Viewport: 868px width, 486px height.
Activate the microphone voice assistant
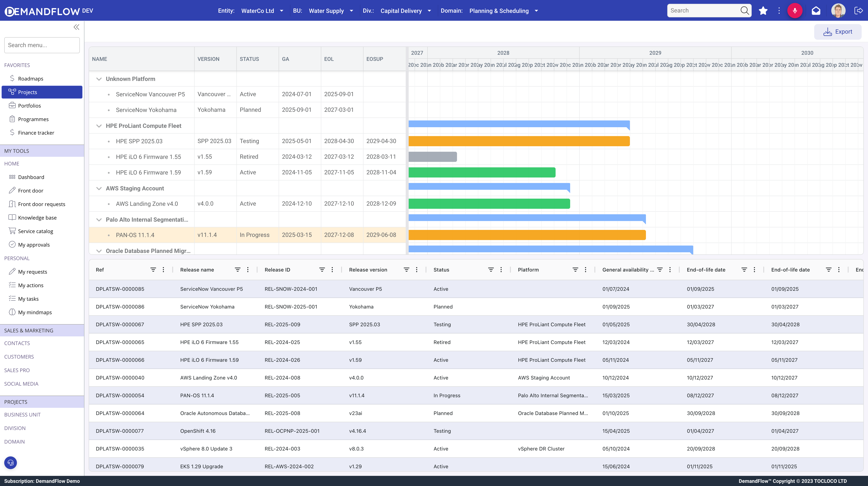pyautogui.click(x=795, y=10)
